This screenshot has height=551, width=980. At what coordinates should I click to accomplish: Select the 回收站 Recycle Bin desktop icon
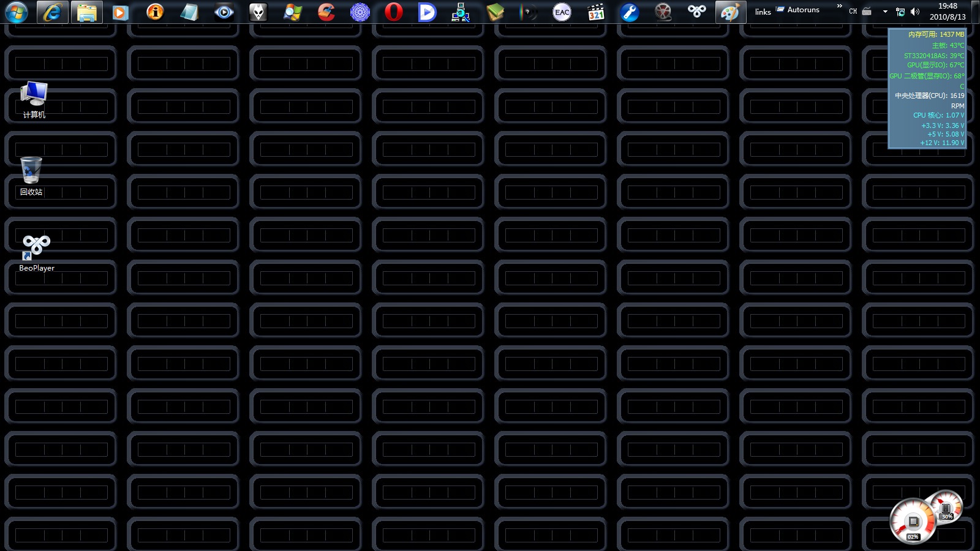coord(31,176)
